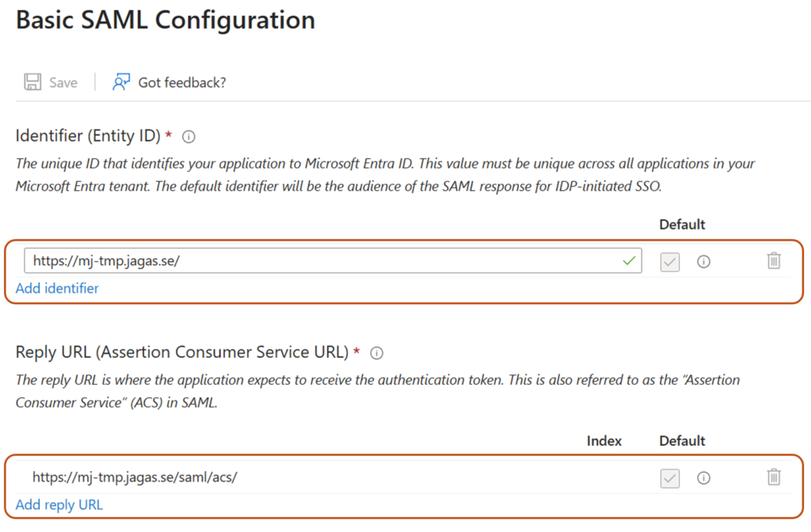Viewport: 811px width, 532px height.
Task: Click info icon beside Identifier (Entity ID) heading
Action: 188,136
